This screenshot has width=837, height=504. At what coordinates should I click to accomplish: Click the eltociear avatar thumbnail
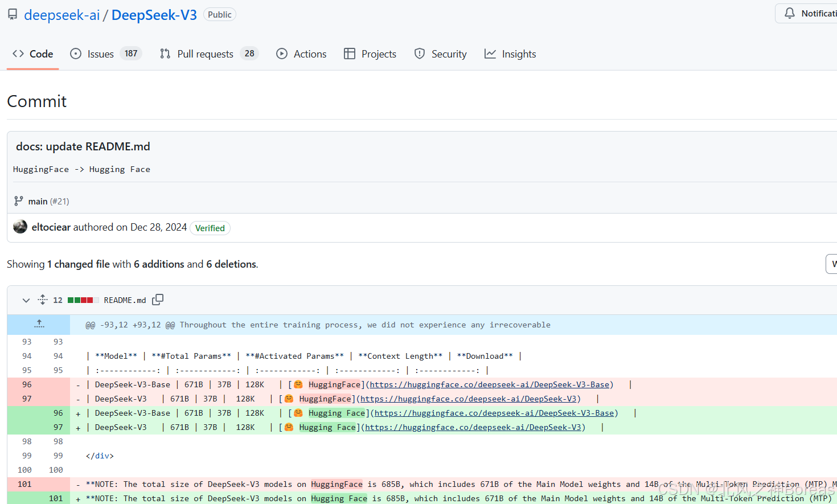tap(20, 226)
